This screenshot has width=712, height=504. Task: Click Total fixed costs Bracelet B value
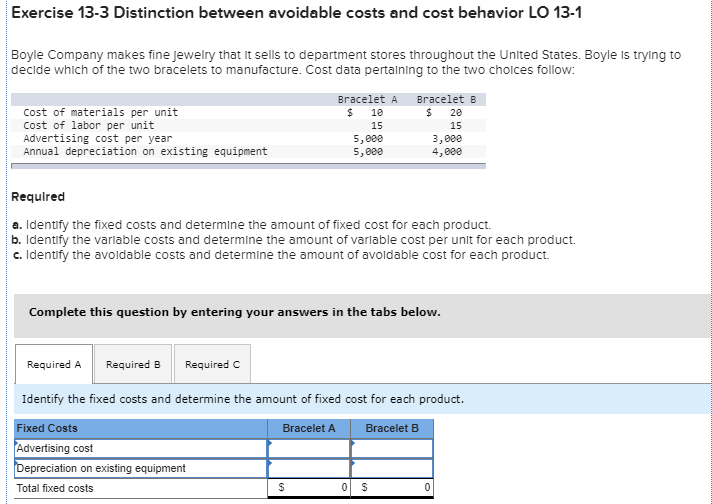pos(392,488)
